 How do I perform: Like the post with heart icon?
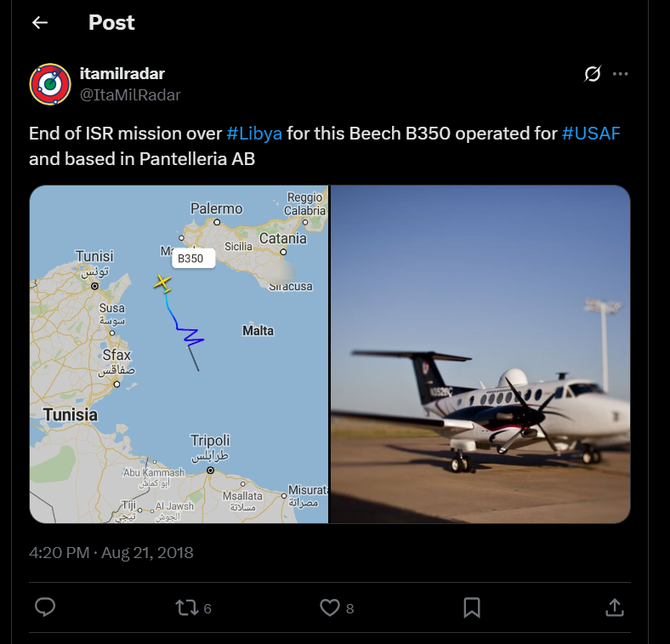click(x=329, y=607)
